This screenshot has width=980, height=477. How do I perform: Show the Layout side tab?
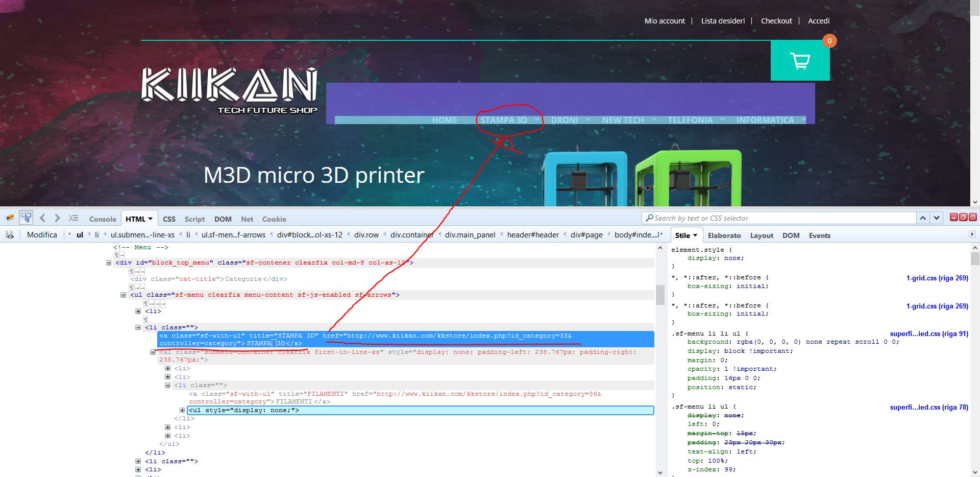[x=762, y=235]
